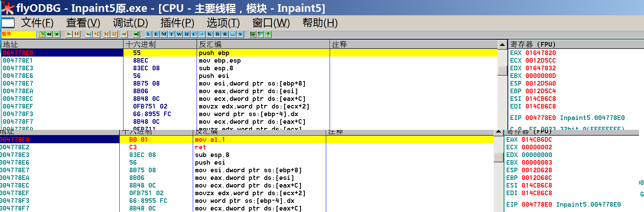Select the 'mov al,1' instruction
644x212 pixels.
210,139
